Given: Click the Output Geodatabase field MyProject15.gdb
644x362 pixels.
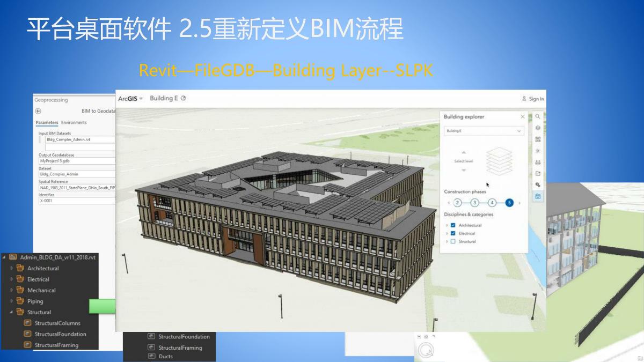Looking at the screenshot, I should click(77, 160).
